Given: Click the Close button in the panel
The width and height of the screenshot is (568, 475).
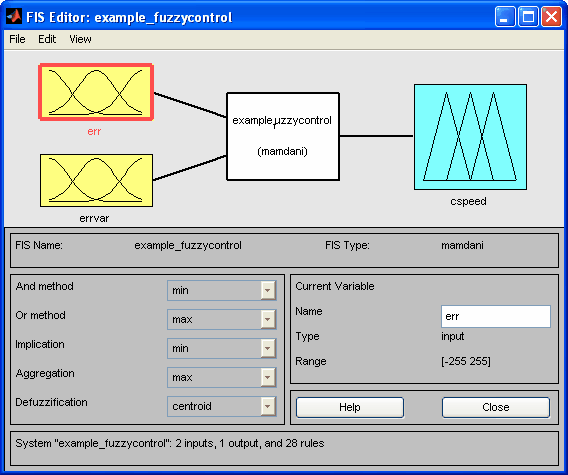Looking at the screenshot, I should (x=496, y=407).
